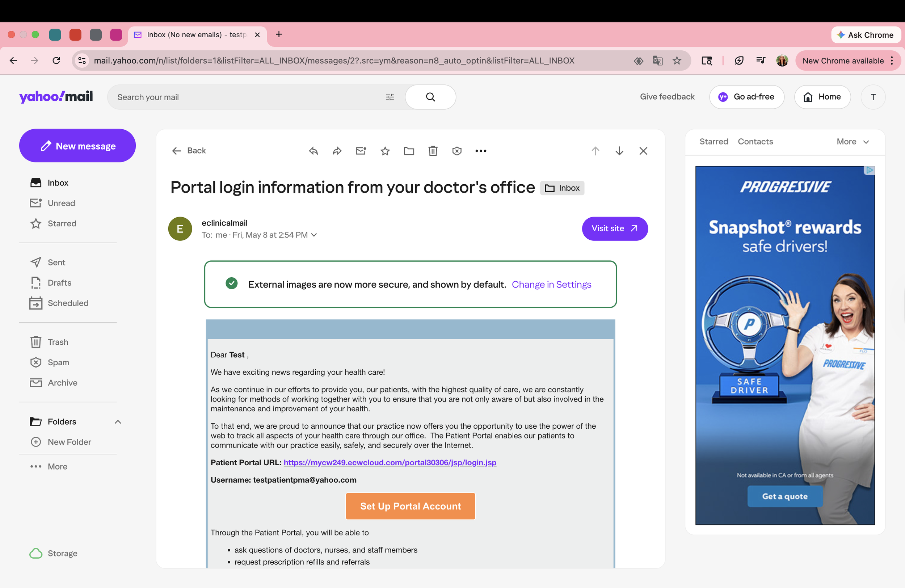Go to previous message with up arrow

click(595, 151)
